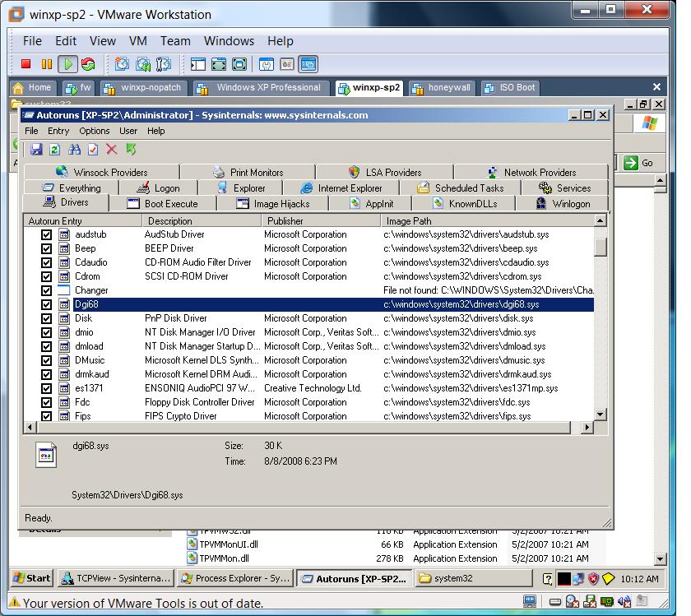This screenshot has height=616, width=691.
Task: Reset the virtual machine with the red-green arrows icon
Action: coord(88,64)
